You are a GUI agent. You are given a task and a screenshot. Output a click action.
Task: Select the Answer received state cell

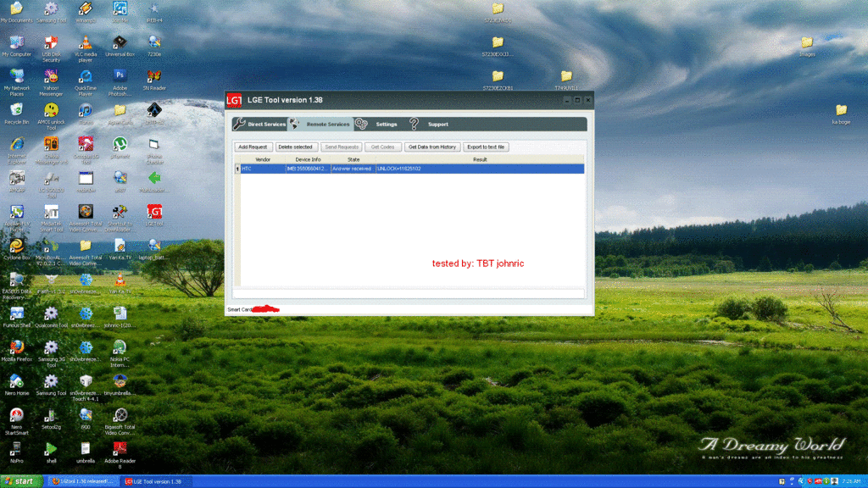(x=353, y=169)
